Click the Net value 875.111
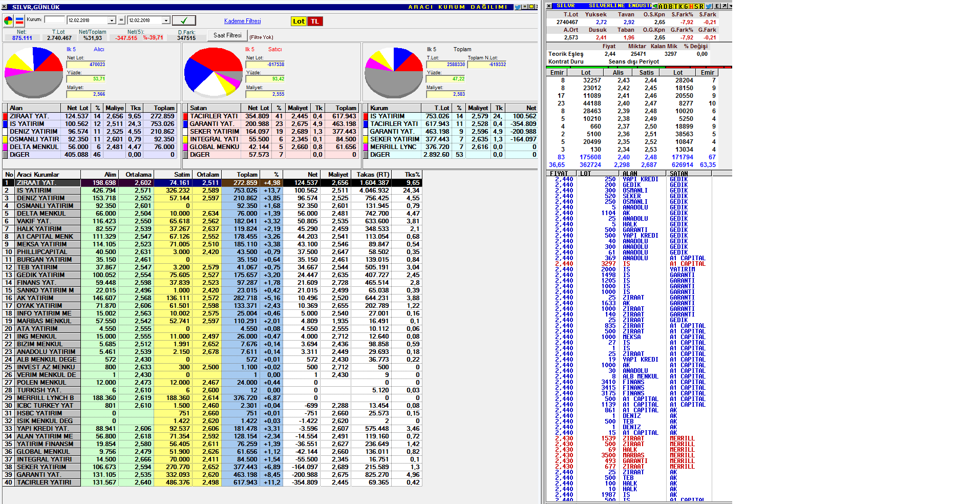 22,38
